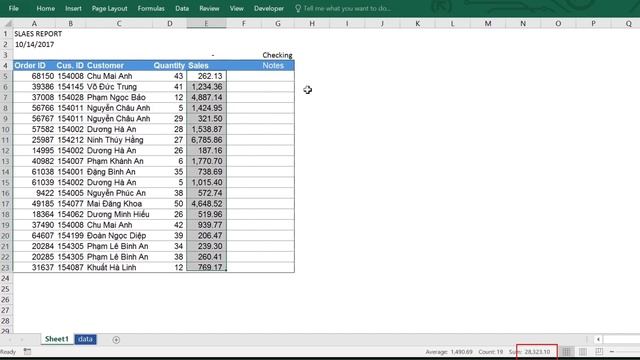Switch to Normal view icon
This screenshot has width=640, height=360.
[x=567, y=351]
